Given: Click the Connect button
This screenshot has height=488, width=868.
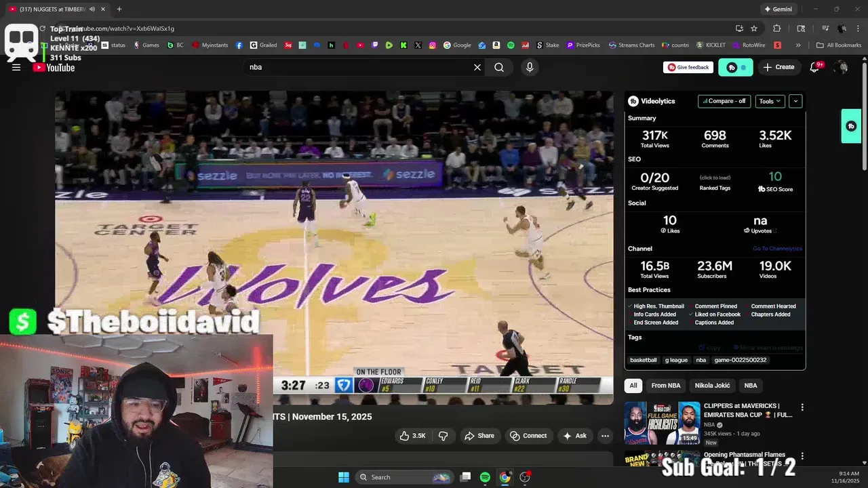Looking at the screenshot, I should (x=528, y=436).
